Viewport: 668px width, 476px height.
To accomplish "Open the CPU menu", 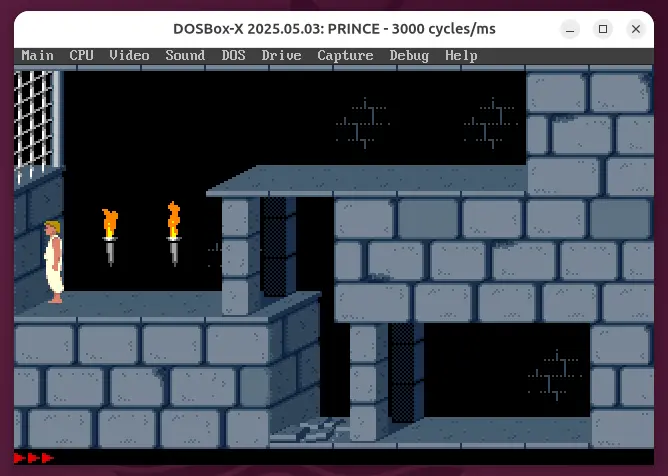I will pyautogui.click(x=81, y=56).
